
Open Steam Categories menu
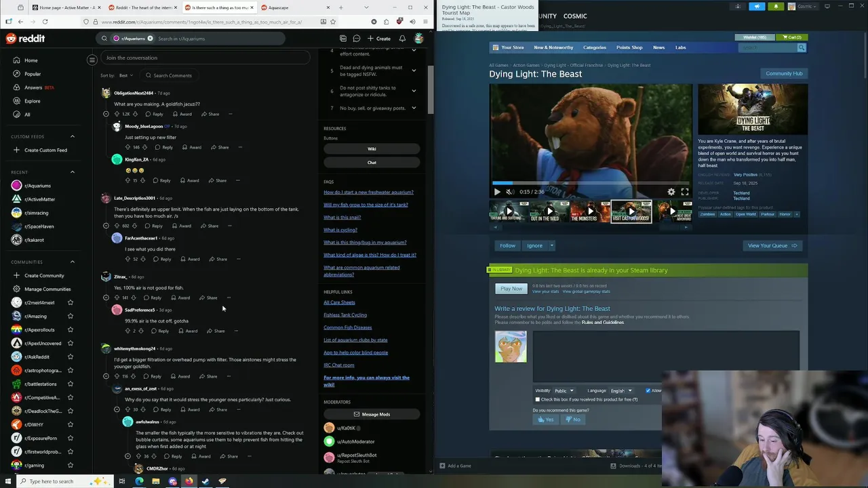(595, 47)
